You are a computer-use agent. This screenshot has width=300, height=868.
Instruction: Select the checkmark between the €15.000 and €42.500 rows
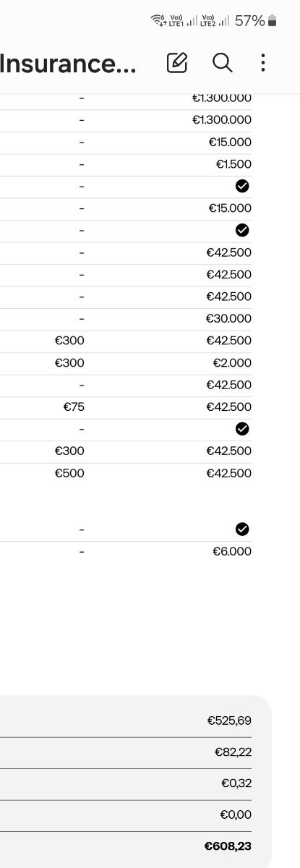[x=242, y=230]
